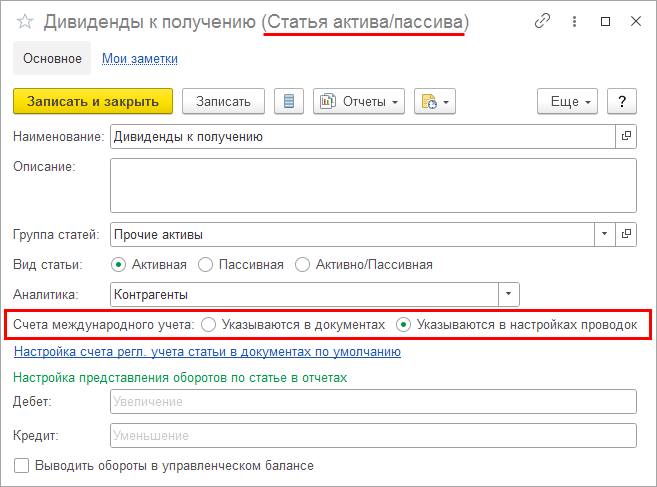
Task: Click into the Описание text field
Action: point(372,185)
